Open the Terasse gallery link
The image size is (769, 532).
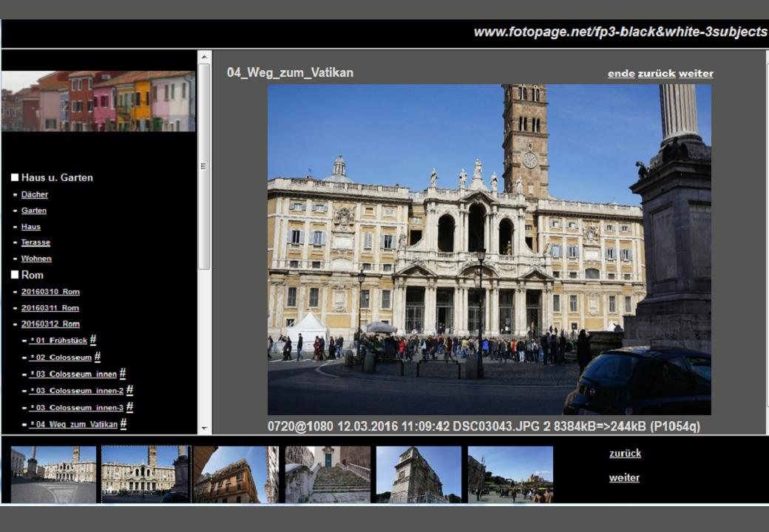point(35,242)
